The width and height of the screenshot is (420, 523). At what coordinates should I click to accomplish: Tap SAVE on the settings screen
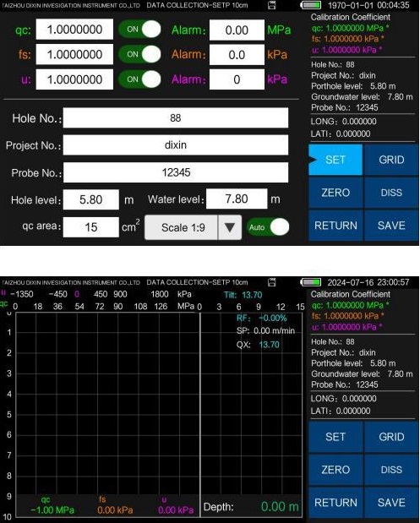[391, 226]
